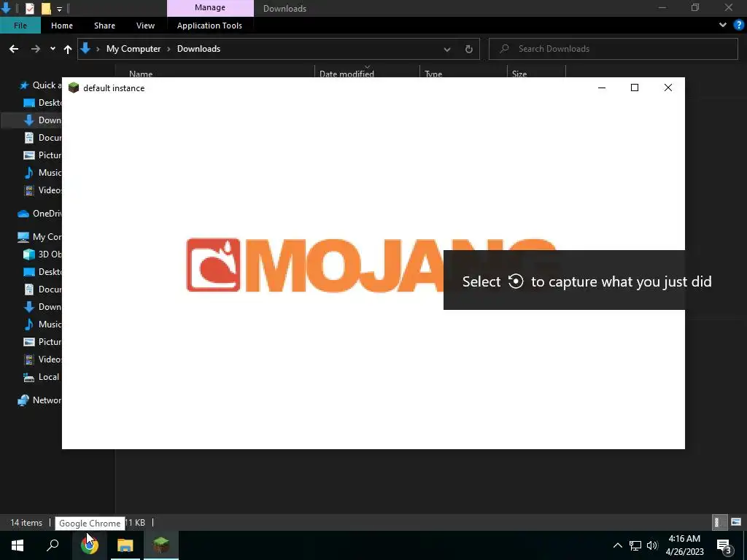Select Network in the navigation pane

pos(40,400)
